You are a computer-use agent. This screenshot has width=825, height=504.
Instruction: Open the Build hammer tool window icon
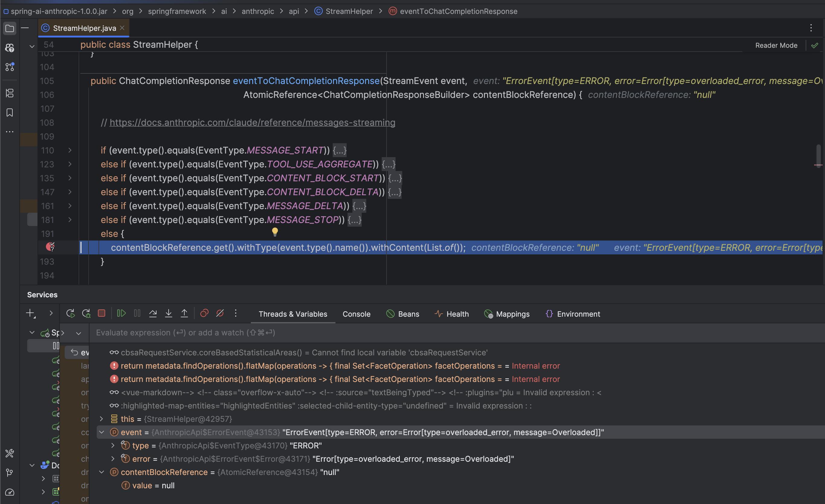(x=10, y=453)
